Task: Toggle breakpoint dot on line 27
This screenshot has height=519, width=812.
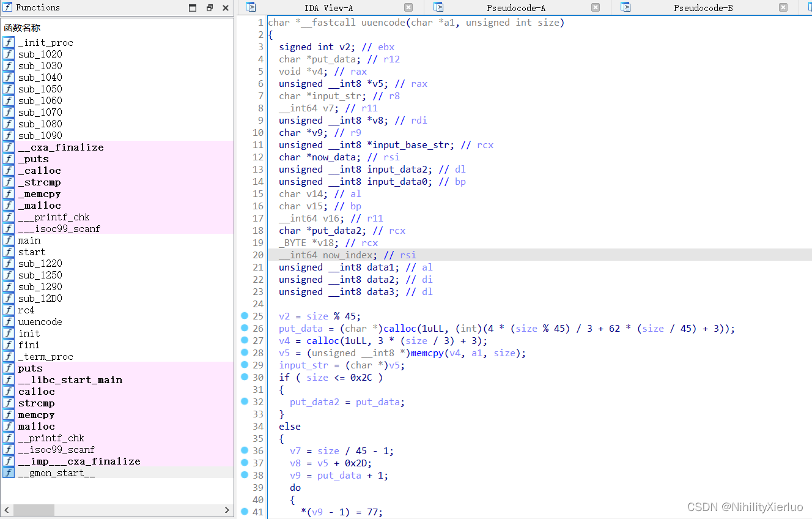Action: pyautogui.click(x=245, y=340)
